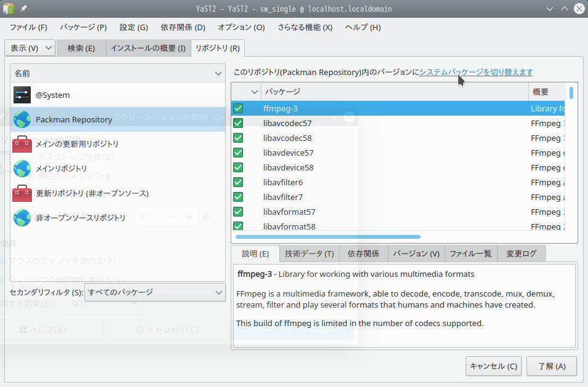Click the メインの更新用リポジトリ toolbox icon

22,144
